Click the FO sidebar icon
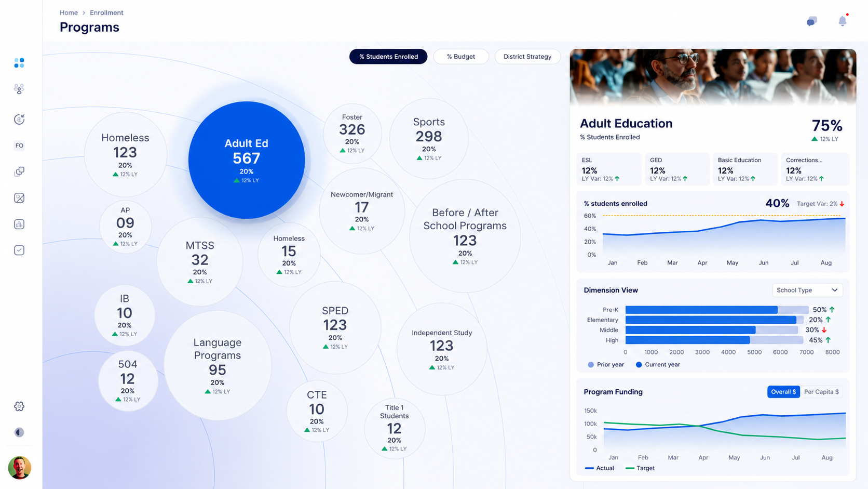 coord(19,146)
